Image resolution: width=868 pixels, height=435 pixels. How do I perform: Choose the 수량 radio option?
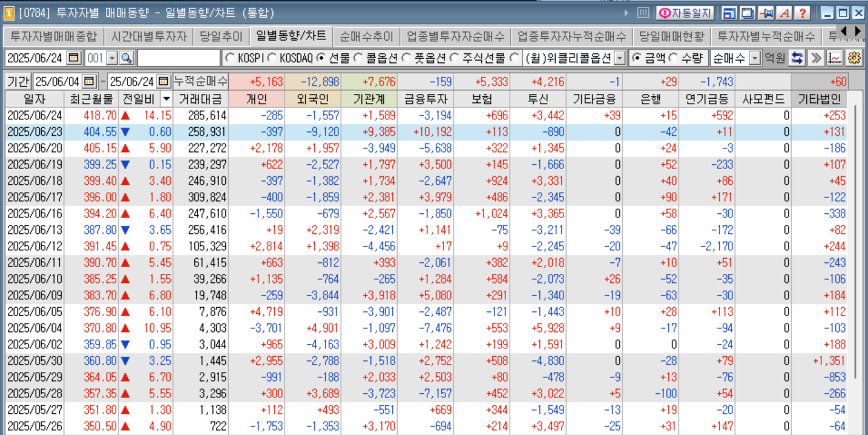(673, 58)
